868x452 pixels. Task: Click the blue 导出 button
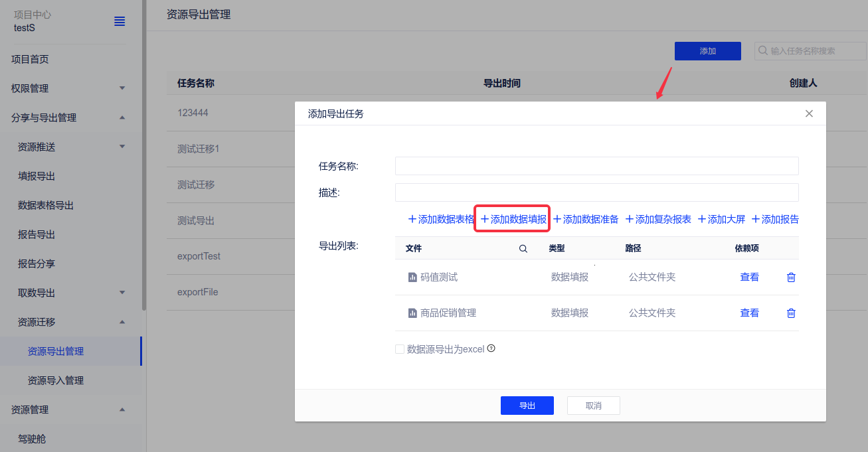527,406
